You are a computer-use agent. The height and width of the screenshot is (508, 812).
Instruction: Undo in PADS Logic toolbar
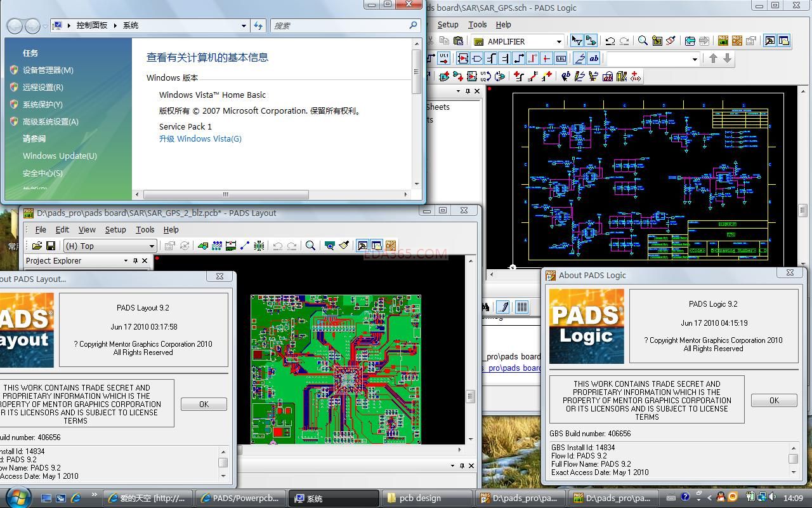610,41
